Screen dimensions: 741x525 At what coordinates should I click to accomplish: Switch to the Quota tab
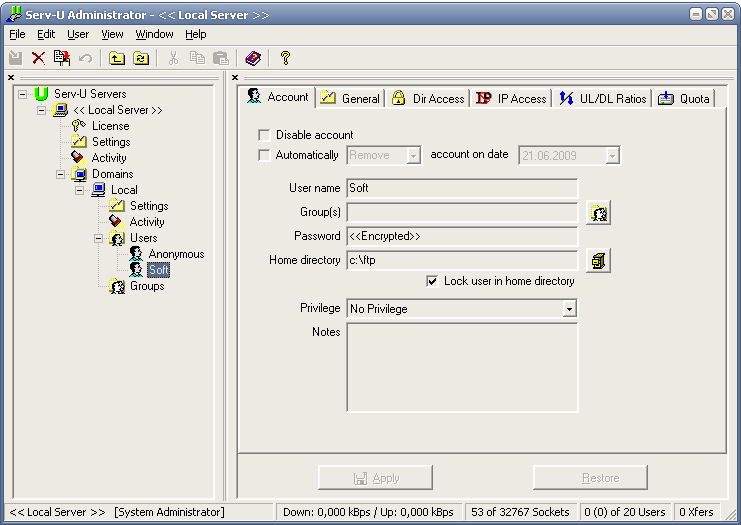683,98
